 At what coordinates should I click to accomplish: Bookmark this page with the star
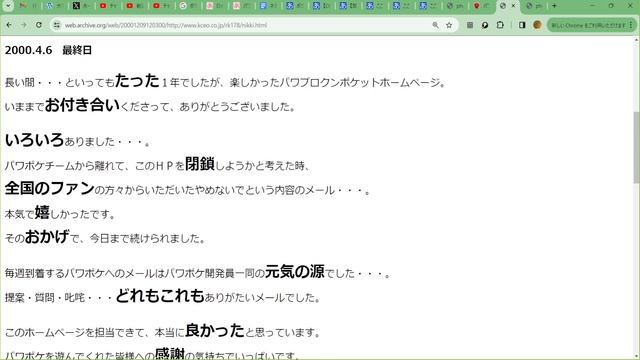point(449,25)
